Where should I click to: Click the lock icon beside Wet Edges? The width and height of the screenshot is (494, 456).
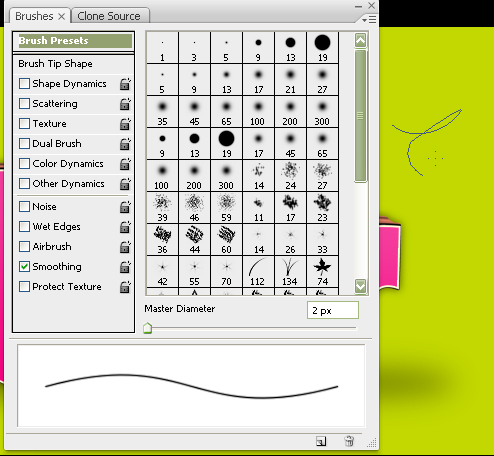point(125,227)
